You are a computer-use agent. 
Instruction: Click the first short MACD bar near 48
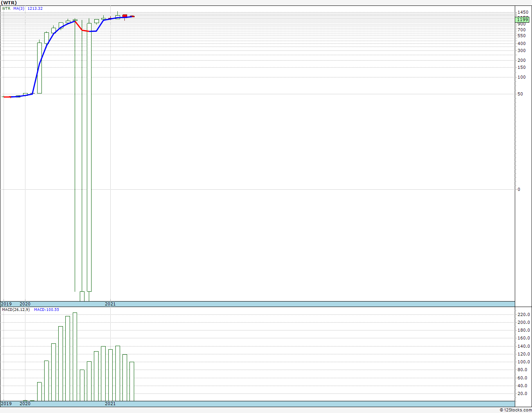click(40, 391)
